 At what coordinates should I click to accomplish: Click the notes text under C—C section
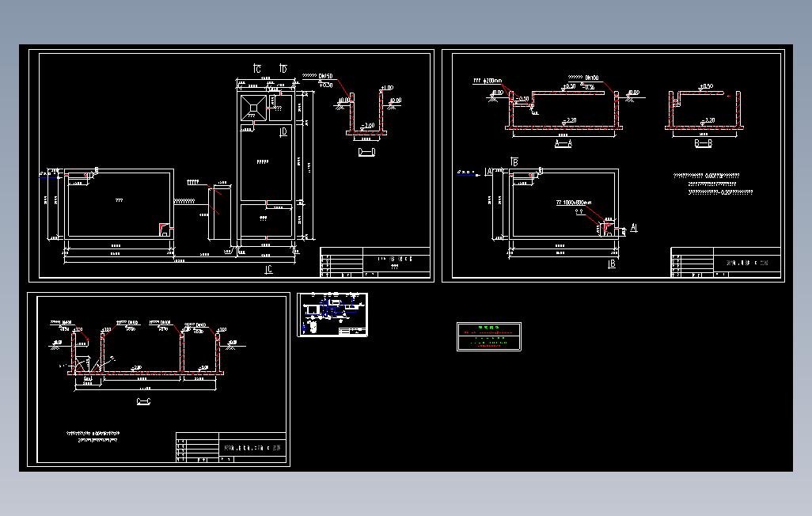(x=93, y=436)
